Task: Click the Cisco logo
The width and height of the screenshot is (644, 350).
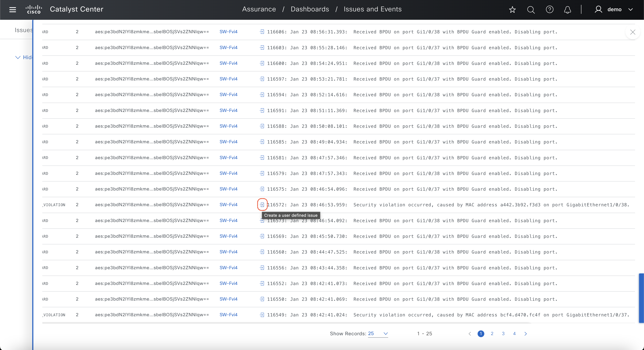Action: [34, 10]
